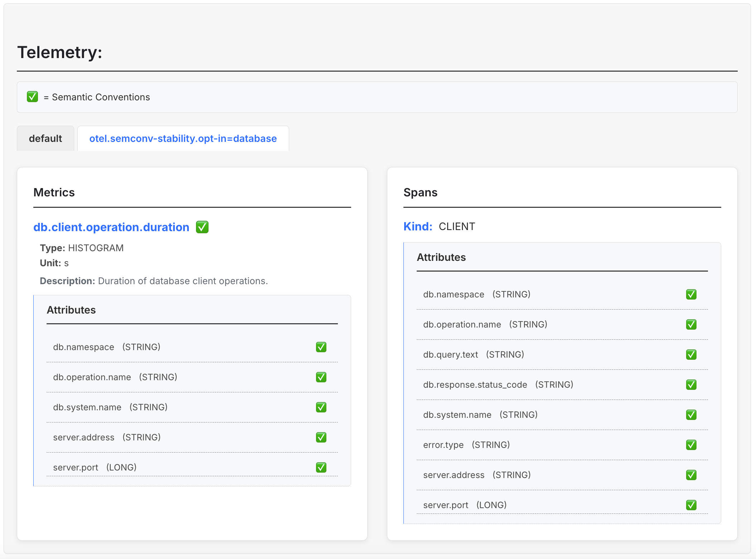The image size is (756, 559).
Task: Click checkmark next to db.client.operation.duration metric
Action: (202, 227)
